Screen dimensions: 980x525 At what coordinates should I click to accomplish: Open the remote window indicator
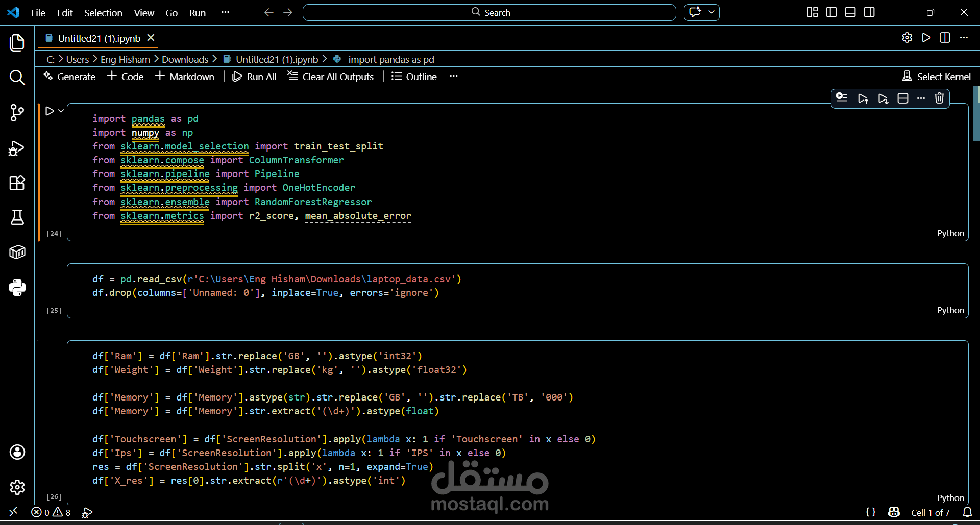tap(13, 512)
